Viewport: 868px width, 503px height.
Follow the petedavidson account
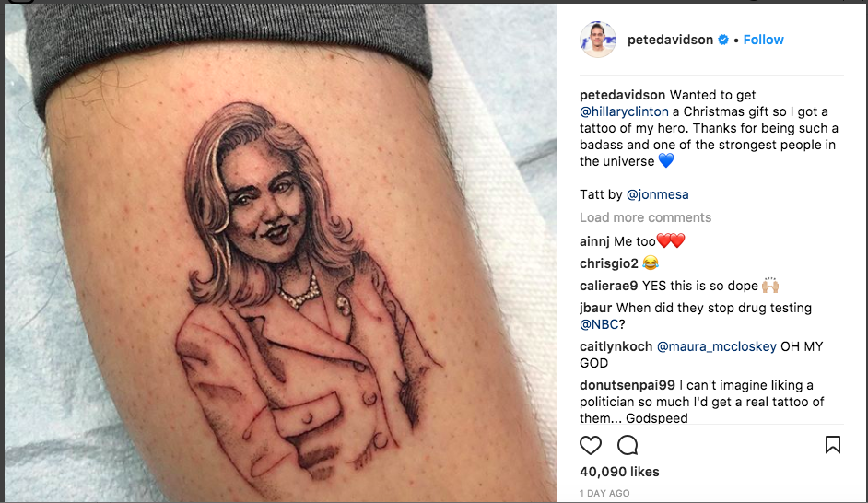[x=763, y=40]
